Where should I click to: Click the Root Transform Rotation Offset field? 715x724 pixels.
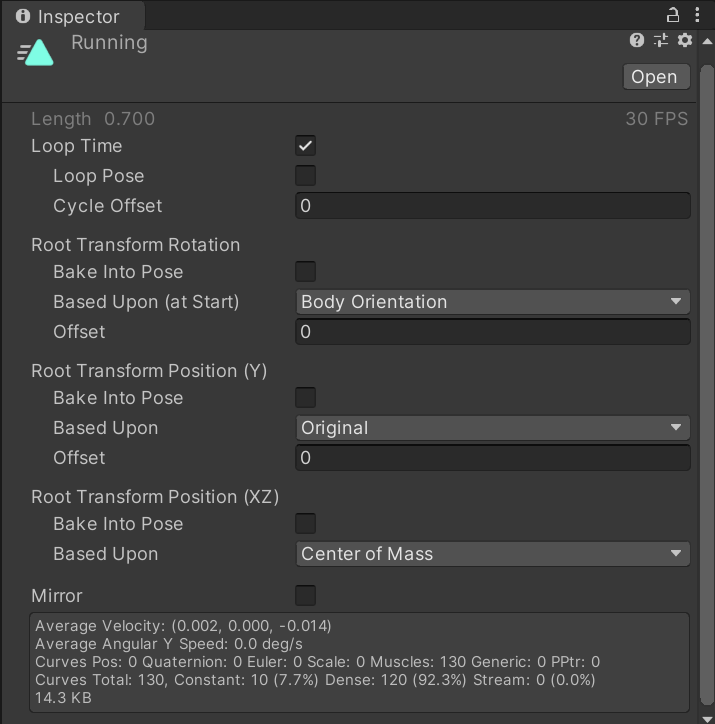pos(493,332)
